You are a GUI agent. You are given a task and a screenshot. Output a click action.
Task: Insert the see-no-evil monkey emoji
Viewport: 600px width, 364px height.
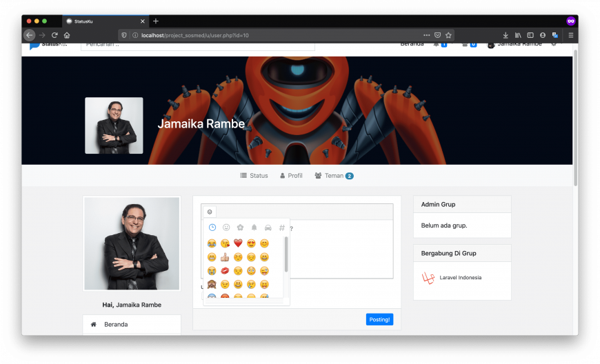212,285
